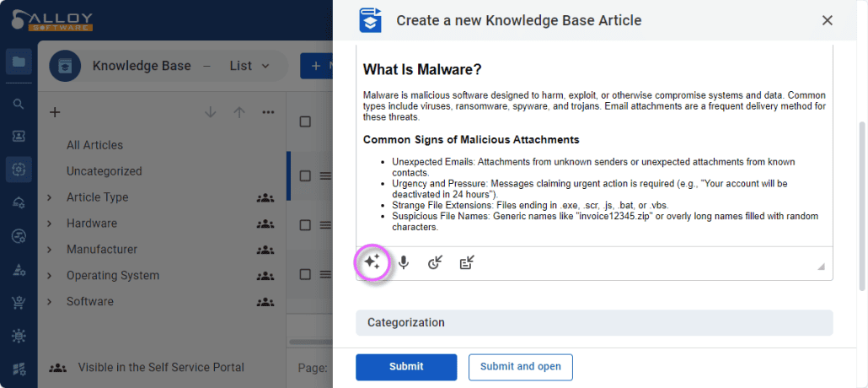This screenshot has width=868, height=388.
Task: Check the third article row checkbox
Action: tap(305, 274)
